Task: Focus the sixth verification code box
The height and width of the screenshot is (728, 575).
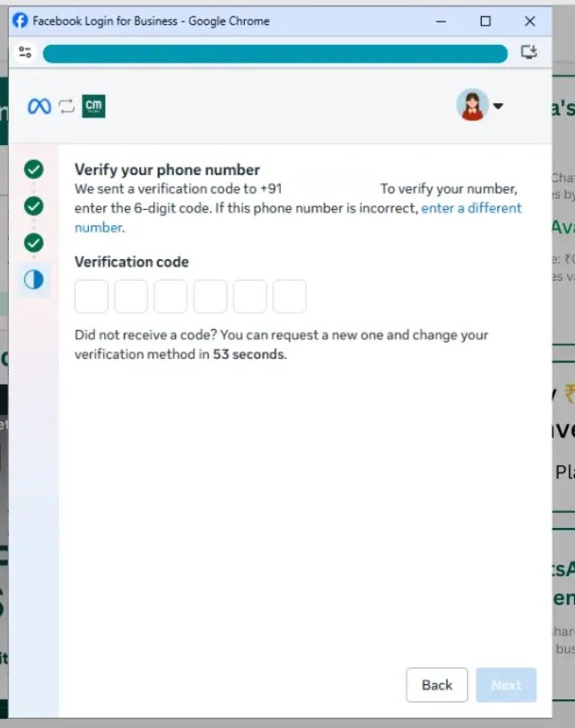Action: (290, 296)
